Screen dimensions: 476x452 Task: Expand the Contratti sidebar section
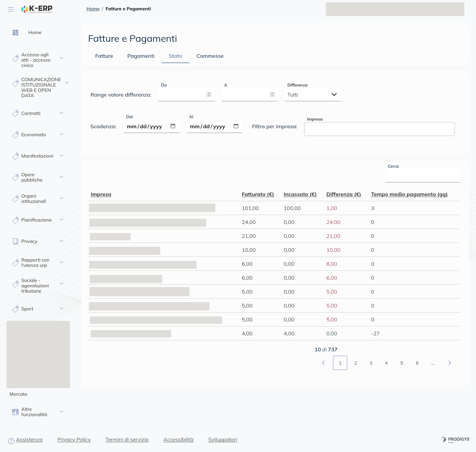[x=62, y=113]
